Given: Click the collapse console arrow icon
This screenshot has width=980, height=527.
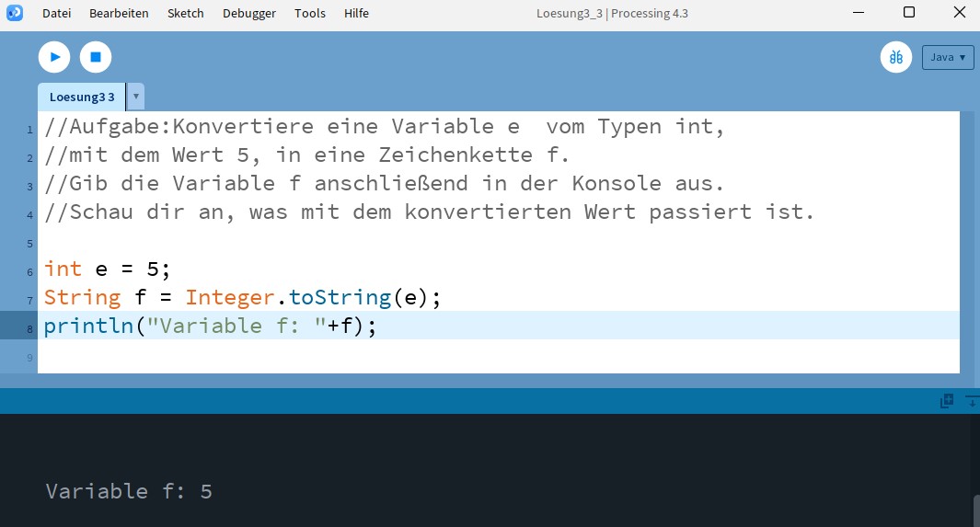Looking at the screenshot, I should tap(972, 401).
